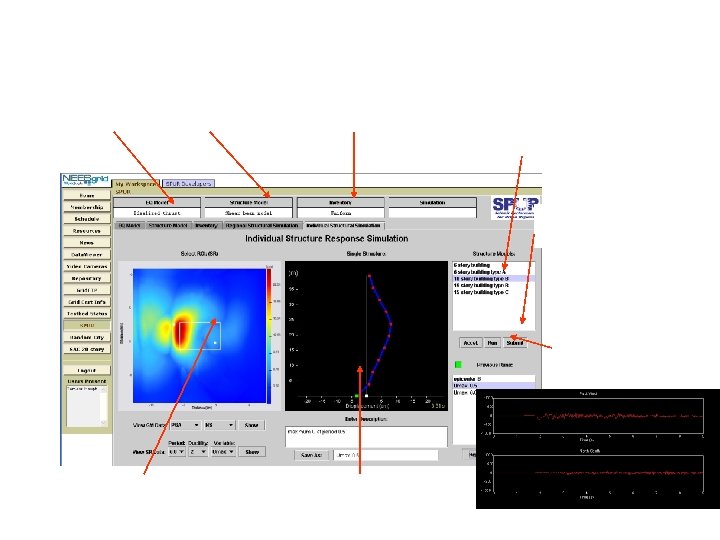Open the Home page from the sidebar
The image size is (720, 540).
click(x=87, y=195)
